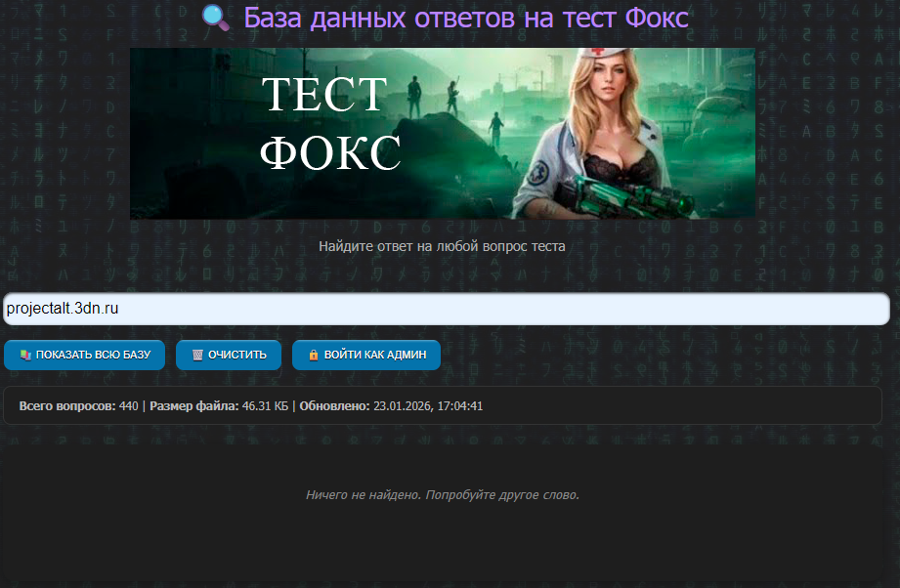Focus the search field containing projectalt.3dn.ru
Viewport: 900px width, 588px height.
(x=446, y=309)
